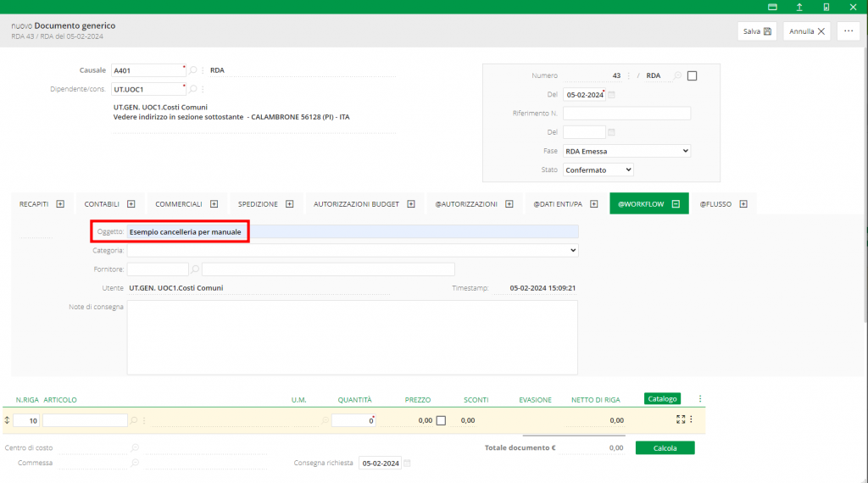Open the calendar picker next to Del 05-02-2024
This screenshot has width=868, height=483.
(612, 95)
